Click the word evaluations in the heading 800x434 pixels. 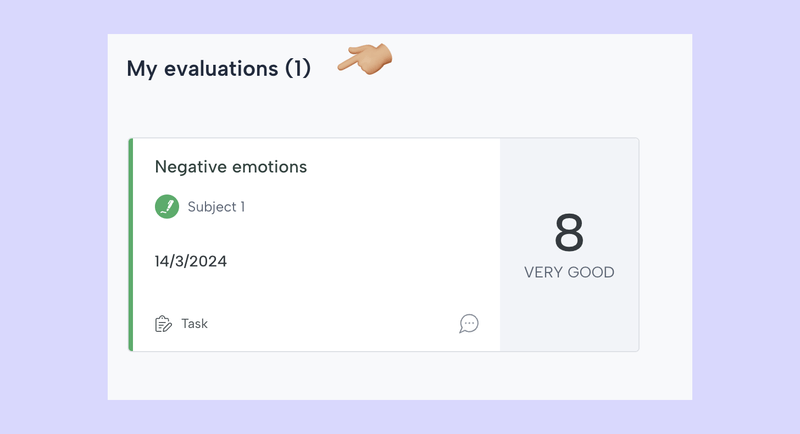point(220,69)
